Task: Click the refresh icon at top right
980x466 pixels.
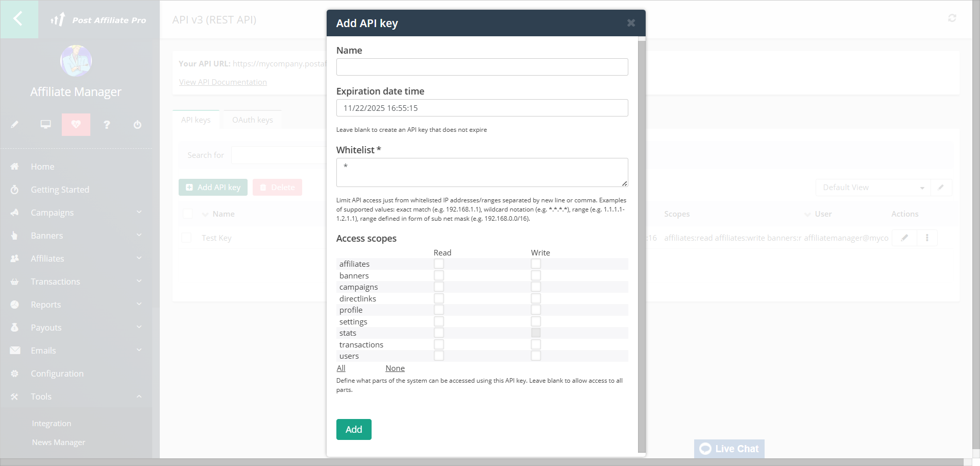Action: pos(952,18)
